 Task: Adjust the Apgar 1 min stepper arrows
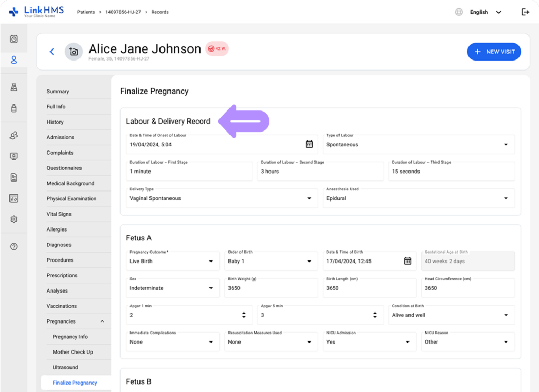[244, 315]
